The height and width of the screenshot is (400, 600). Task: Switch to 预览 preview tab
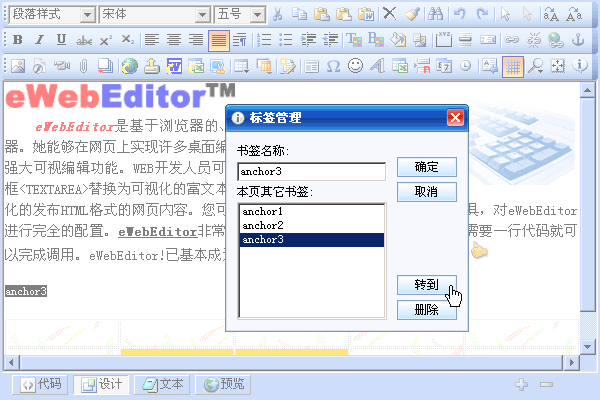coord(223,384)
